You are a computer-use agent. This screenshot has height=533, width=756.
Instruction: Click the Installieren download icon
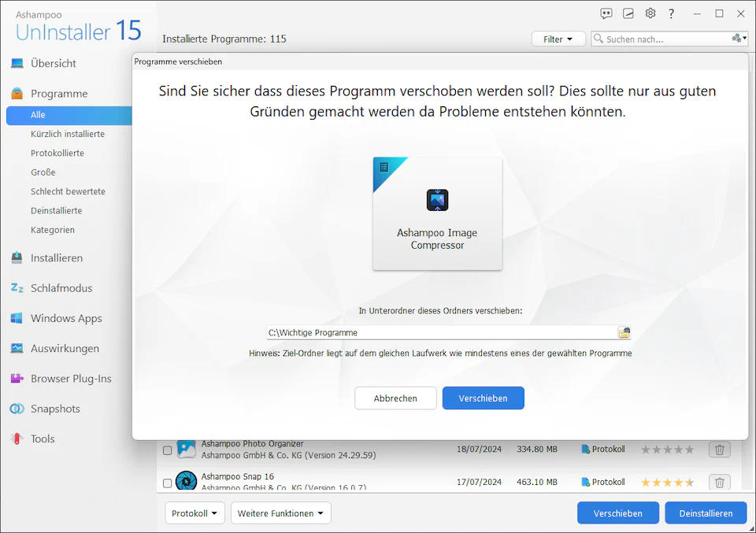[x=17, y=257]
